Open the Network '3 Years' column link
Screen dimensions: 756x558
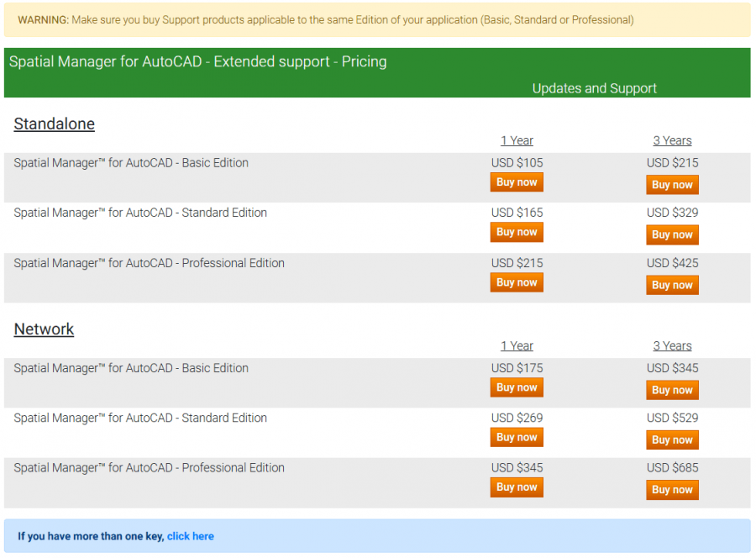coord(672,345)
